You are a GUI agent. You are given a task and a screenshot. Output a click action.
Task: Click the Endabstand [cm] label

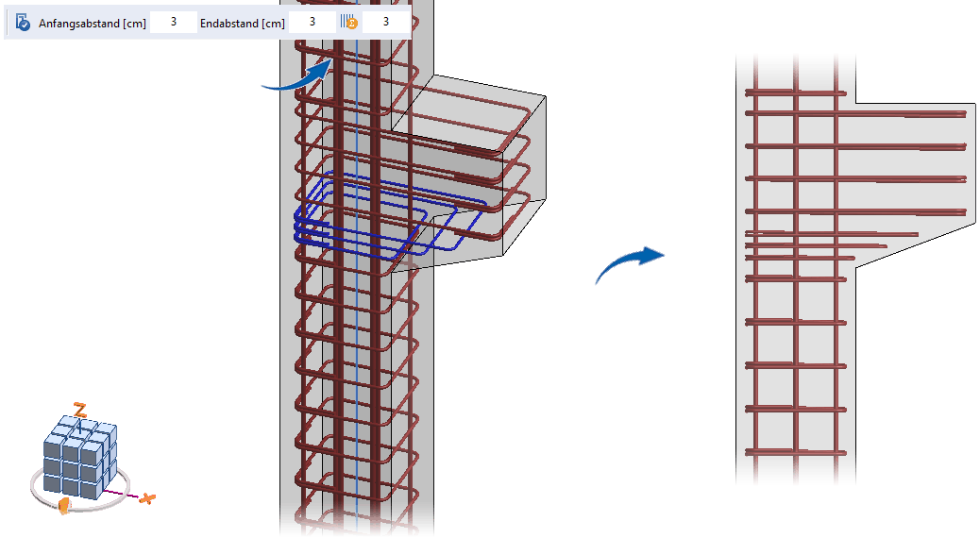click(x=243, y=24)
